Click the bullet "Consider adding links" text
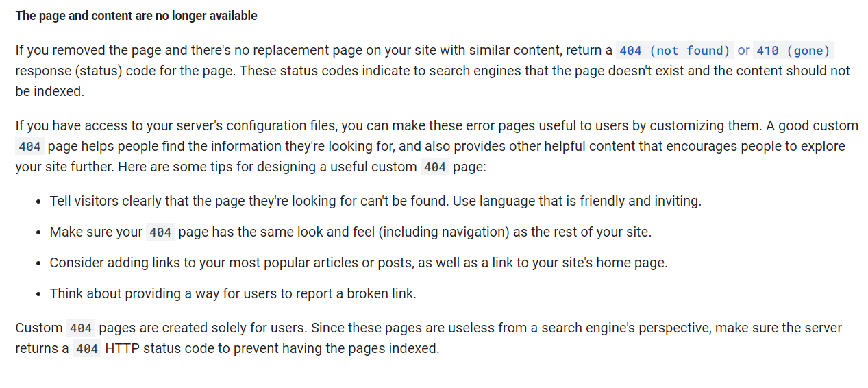868x388 pixels. [x=358, y=263]
